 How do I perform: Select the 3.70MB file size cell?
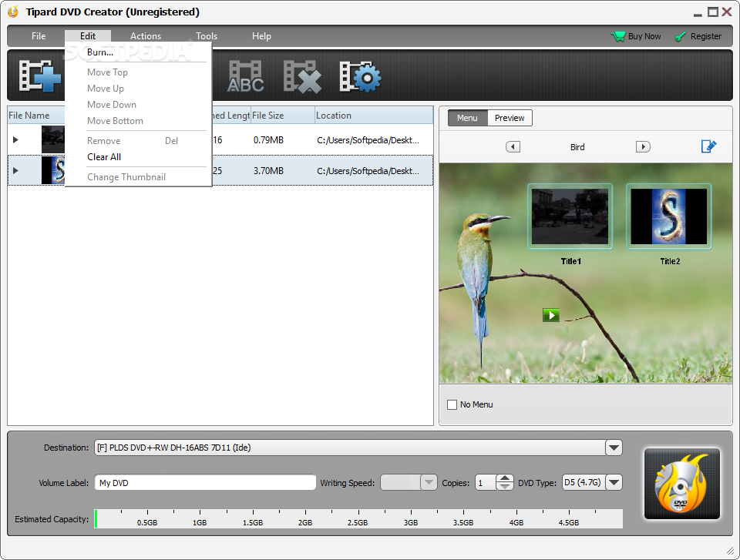[268, 171]
